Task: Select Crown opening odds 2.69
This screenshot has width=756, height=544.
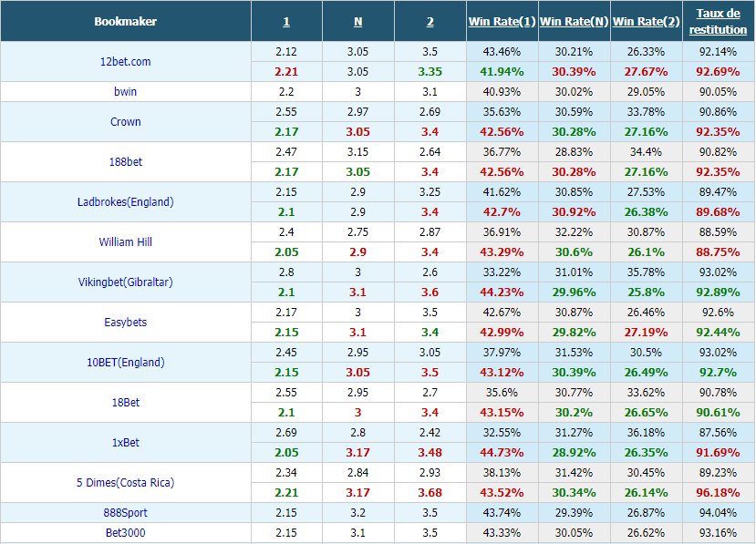Action: pyautogui.click(x=430, y=112)
